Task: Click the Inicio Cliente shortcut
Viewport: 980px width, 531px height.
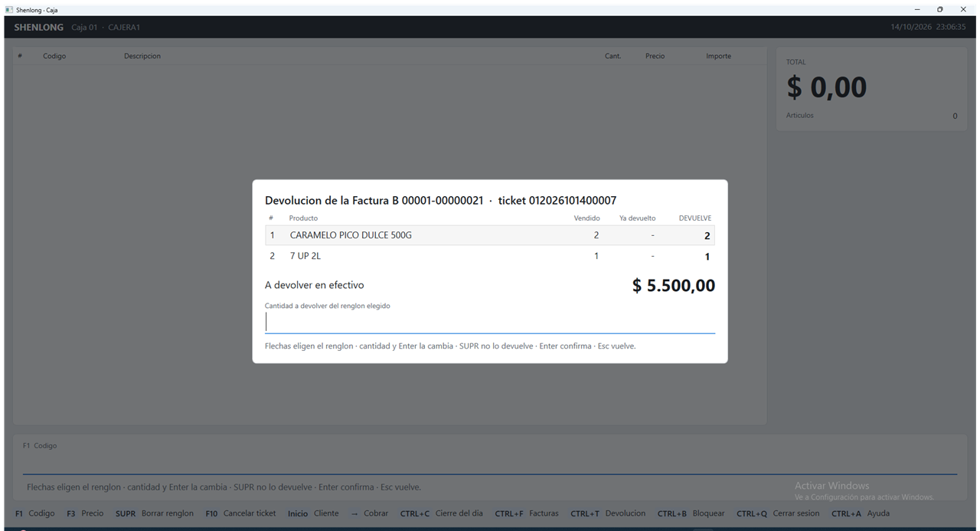Action: tap(313, 513)
